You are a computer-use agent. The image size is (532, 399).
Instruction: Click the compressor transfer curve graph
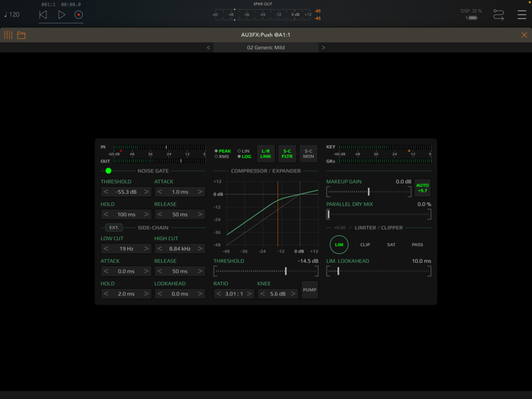[272, 214]
